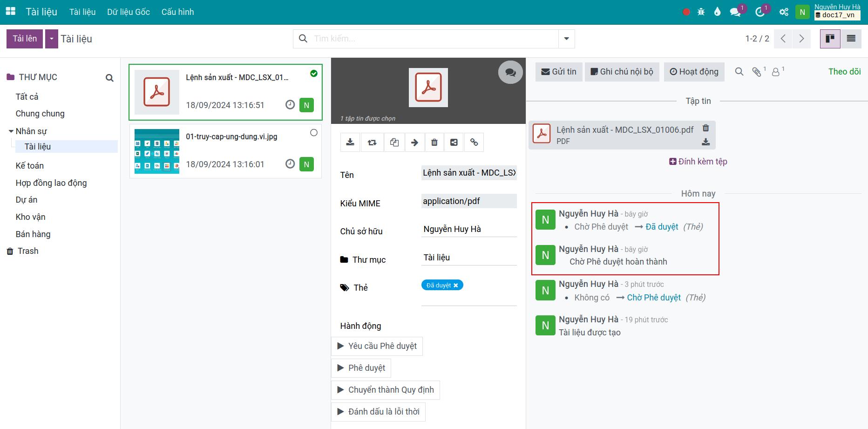Open the apps grid menu icon
Viewport: 868px width, 429px height.
[10, 12]
